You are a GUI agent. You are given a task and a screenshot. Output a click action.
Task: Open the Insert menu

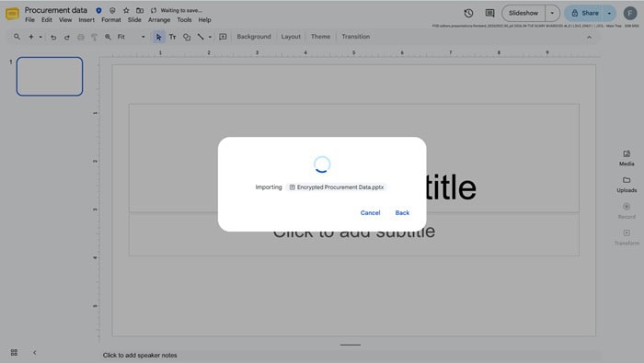[x=86, y=19]
